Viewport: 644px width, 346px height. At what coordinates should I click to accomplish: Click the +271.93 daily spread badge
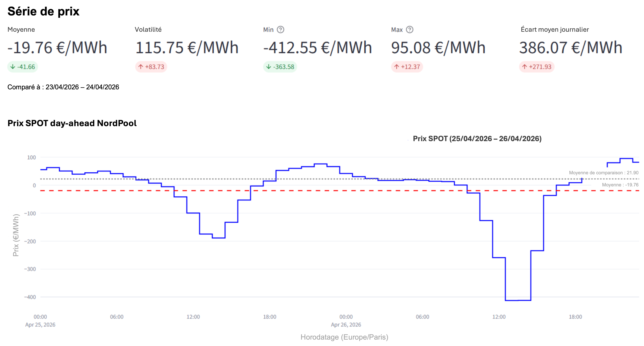pos(537,67)
